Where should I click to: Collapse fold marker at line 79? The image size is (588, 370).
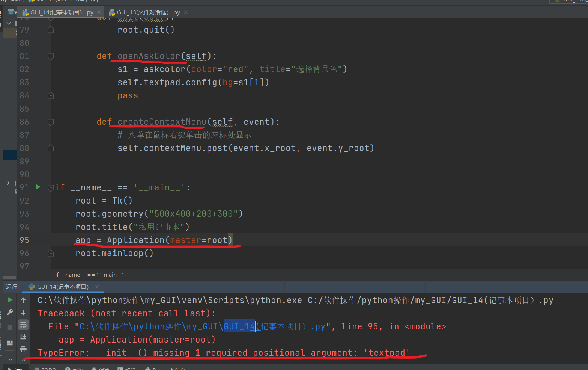pyautogui.click(x=51, y=30)
